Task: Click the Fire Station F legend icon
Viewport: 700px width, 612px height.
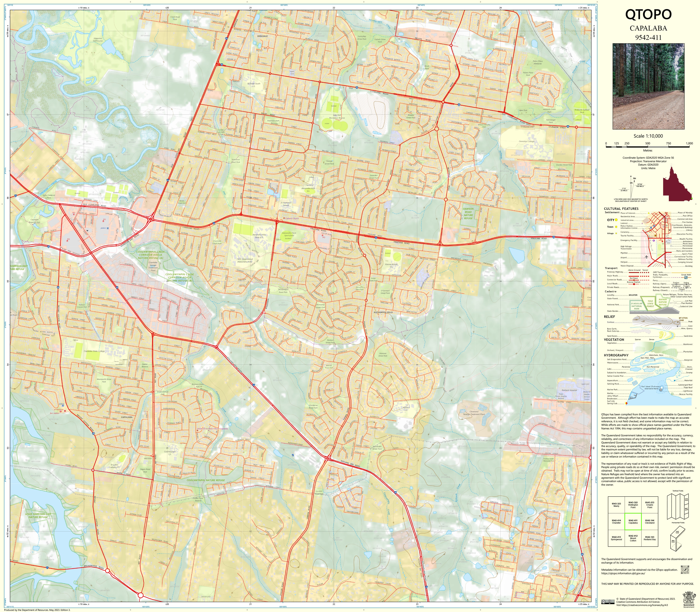Action: click(660, 223)
